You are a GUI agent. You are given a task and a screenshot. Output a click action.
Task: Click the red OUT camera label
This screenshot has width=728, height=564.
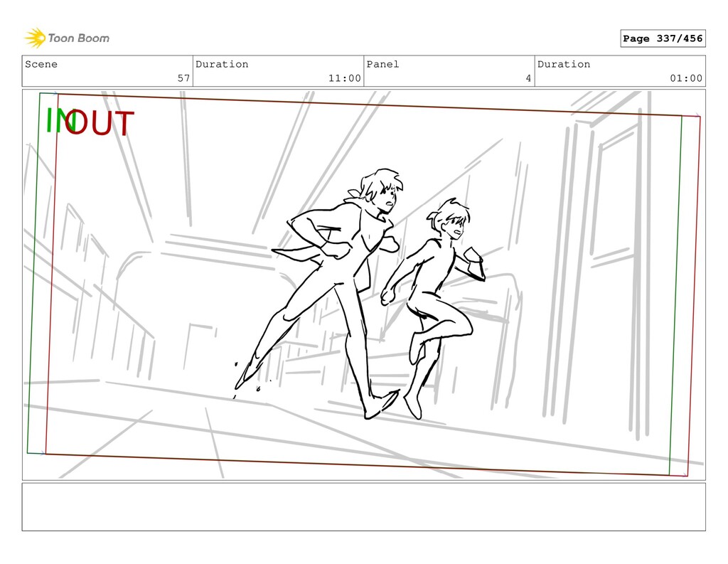(100, 123)
